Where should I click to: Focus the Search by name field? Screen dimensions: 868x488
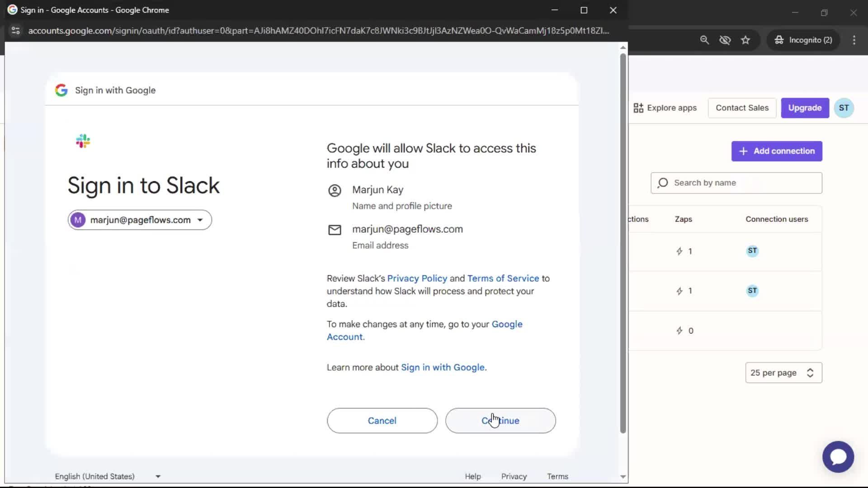tap(736, 183)
